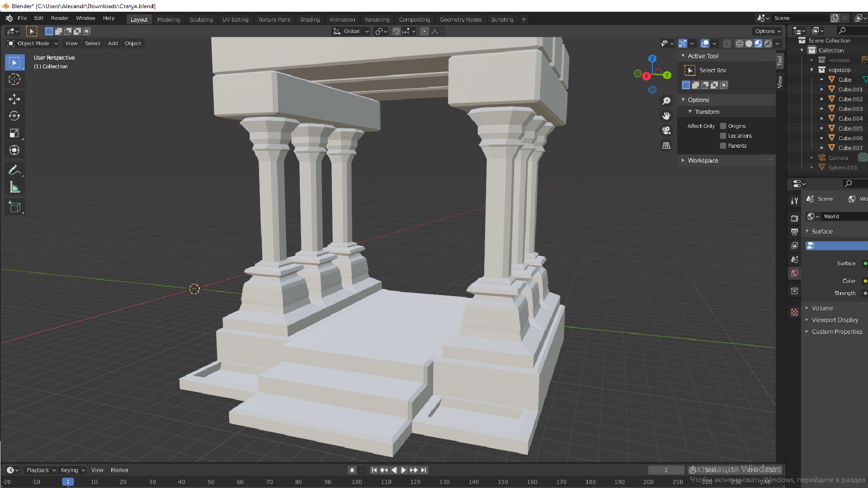Open the World properties tab icon

[x=794, y=273]
